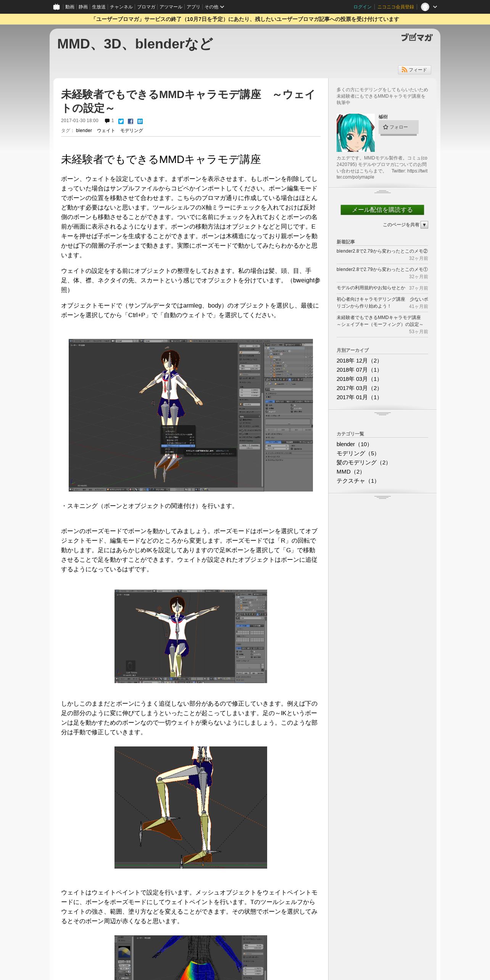Click メール配信を購読する button
This screenshot has height=980, width=490.
(x=382, y=210)
